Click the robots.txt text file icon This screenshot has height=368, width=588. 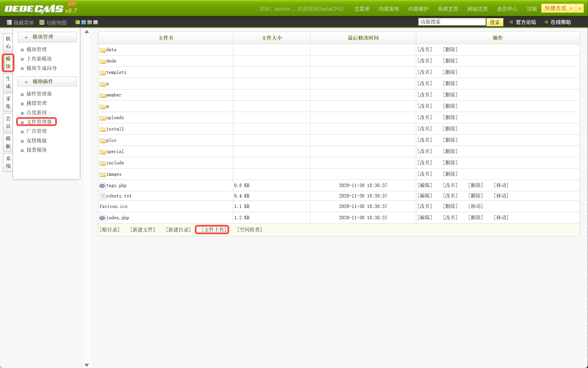point(102,196)
